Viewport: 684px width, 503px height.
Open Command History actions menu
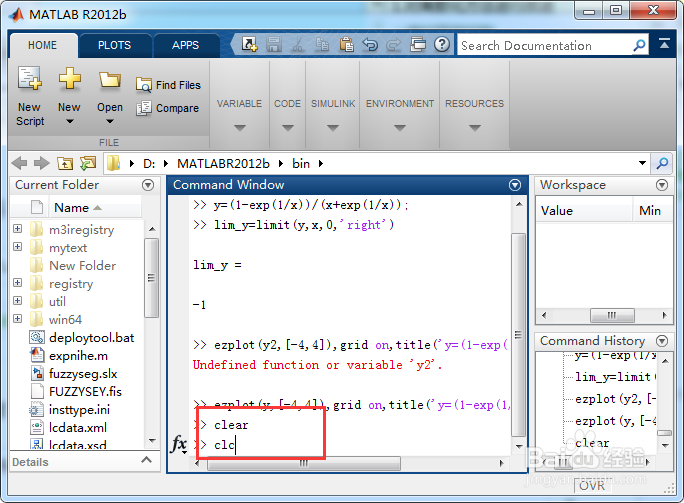pyautogui.click(x=662, y=340)
